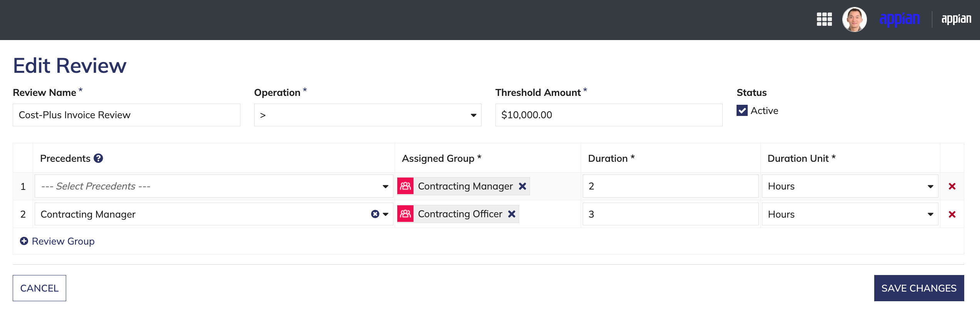Show the Precedents help tooltip icon
Screen dimensions: 980x312
98,158
